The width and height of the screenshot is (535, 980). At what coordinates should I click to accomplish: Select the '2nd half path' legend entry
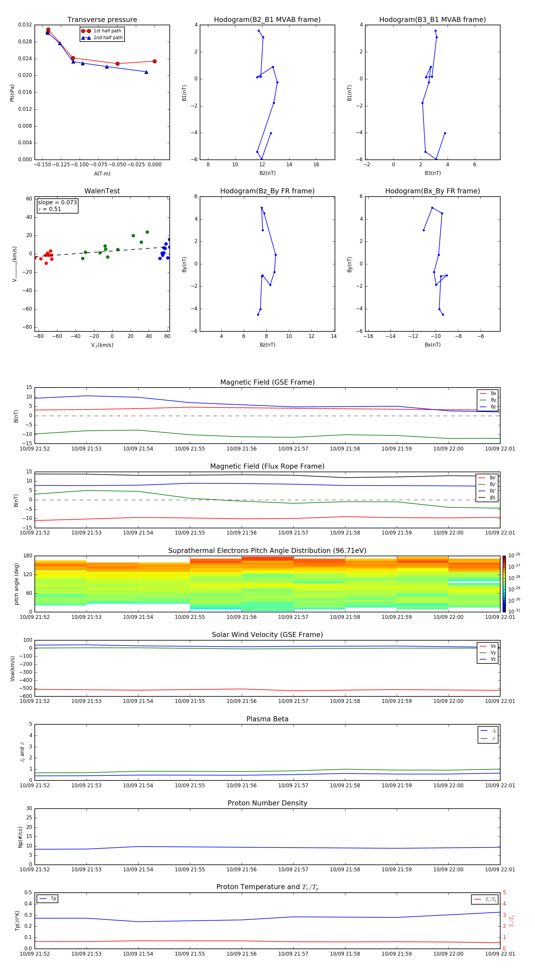102,38
